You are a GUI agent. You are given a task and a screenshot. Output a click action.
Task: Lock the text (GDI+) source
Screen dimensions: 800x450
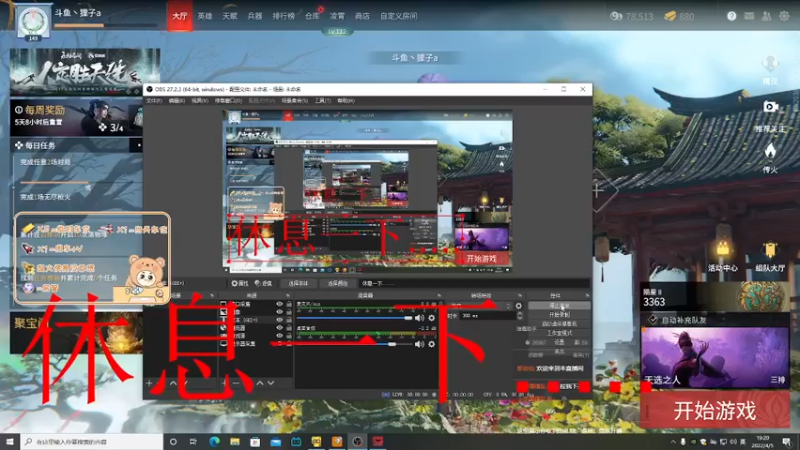tap(289, 320)
